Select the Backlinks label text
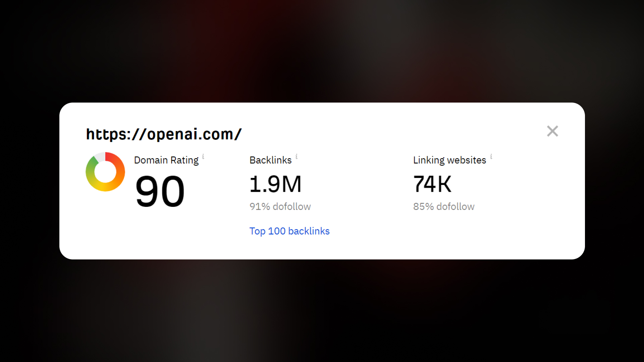Viewport: 644px width, 362px height. coord(271,160)
